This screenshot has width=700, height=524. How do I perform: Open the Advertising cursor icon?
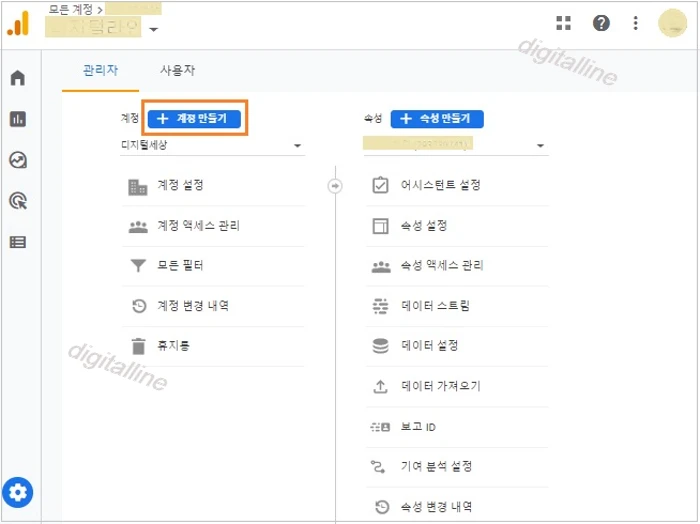click(18, 201)
